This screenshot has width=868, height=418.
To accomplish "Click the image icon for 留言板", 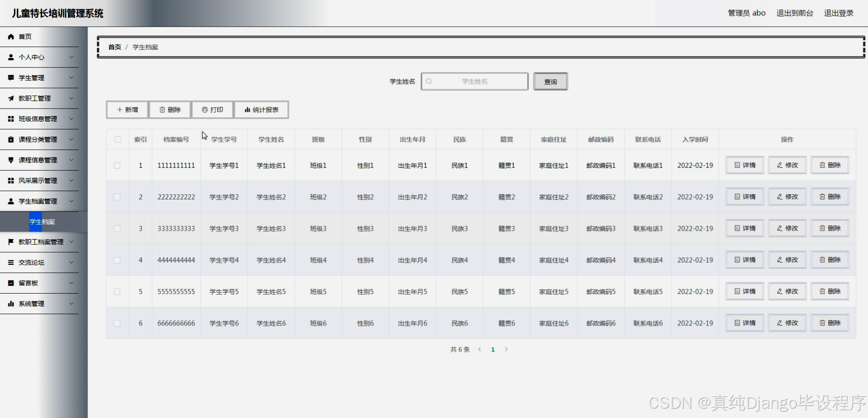I will pyautogui.click(x=11, y=283).
